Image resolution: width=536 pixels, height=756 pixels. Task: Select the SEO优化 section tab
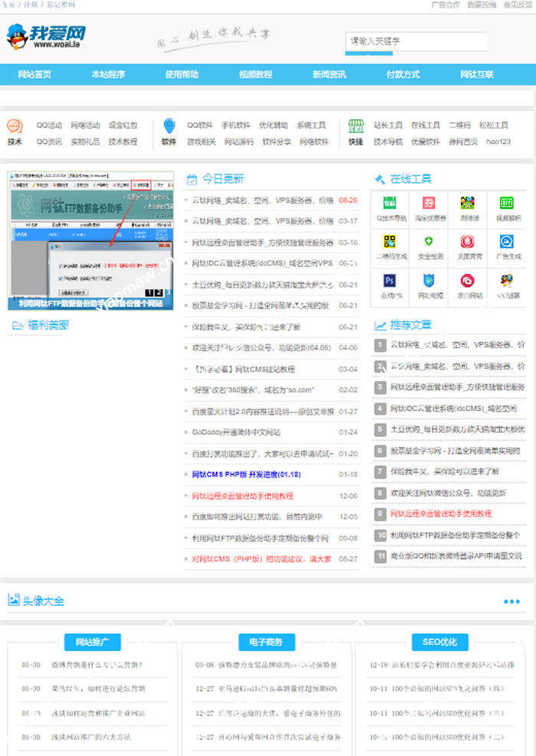(x=440, y=642)
